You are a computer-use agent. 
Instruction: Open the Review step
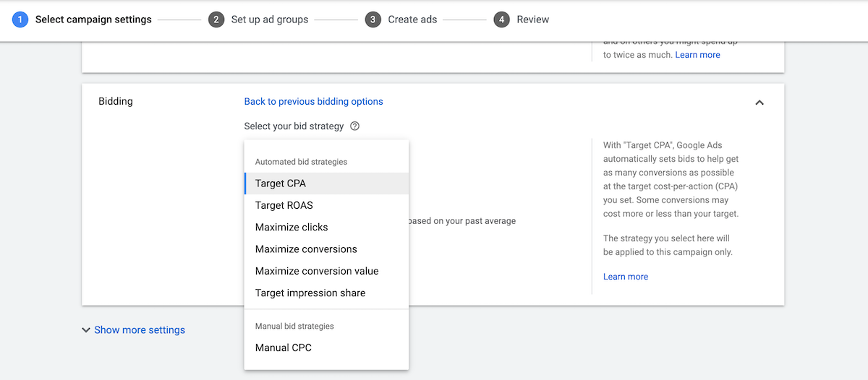(x=532, y=20)
